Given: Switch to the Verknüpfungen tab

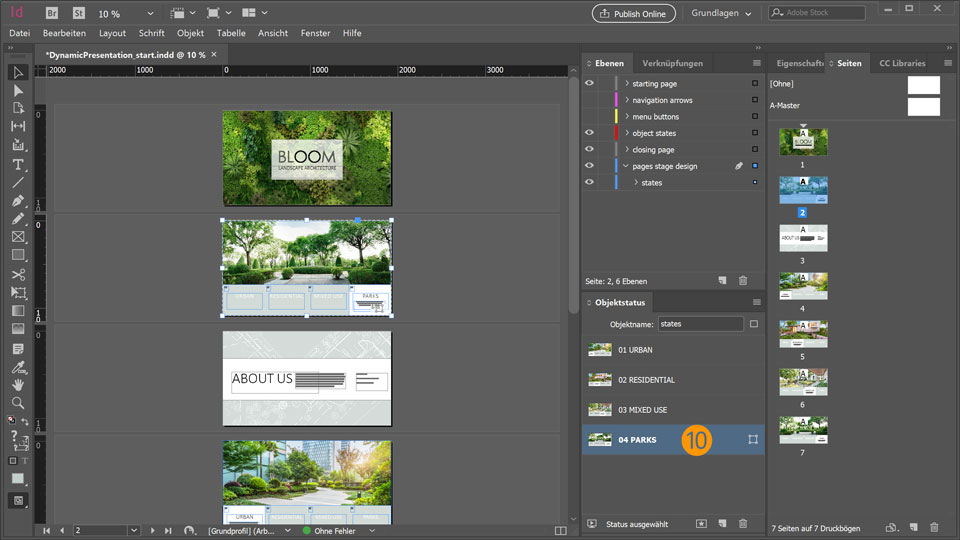Looking at the screenshot, I should pos(672,63).
